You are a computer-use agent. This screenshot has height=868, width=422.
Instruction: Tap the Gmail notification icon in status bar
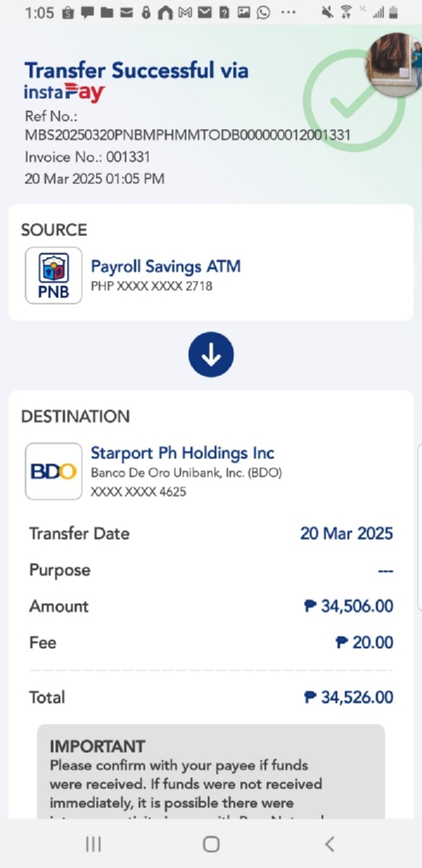coord(186,12)
